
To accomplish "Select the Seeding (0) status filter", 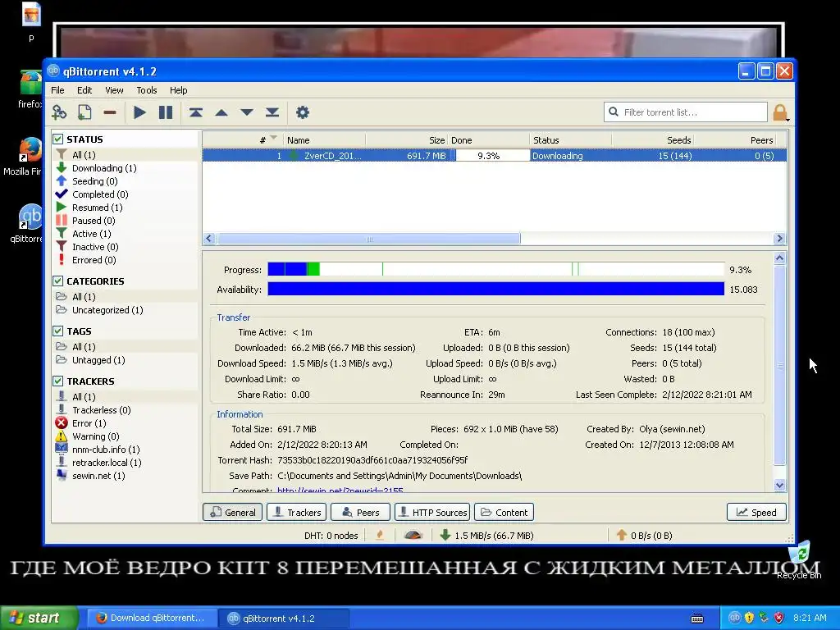I will pyautogui.click(x=95, y=181).
